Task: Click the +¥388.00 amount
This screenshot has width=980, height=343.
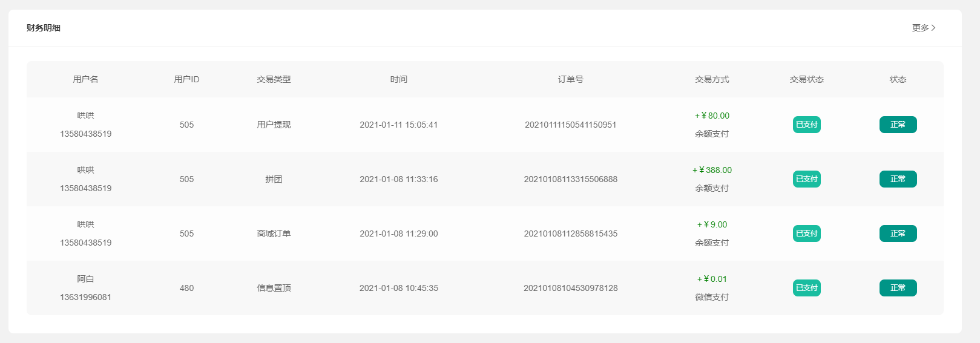Action: (712, 170)
